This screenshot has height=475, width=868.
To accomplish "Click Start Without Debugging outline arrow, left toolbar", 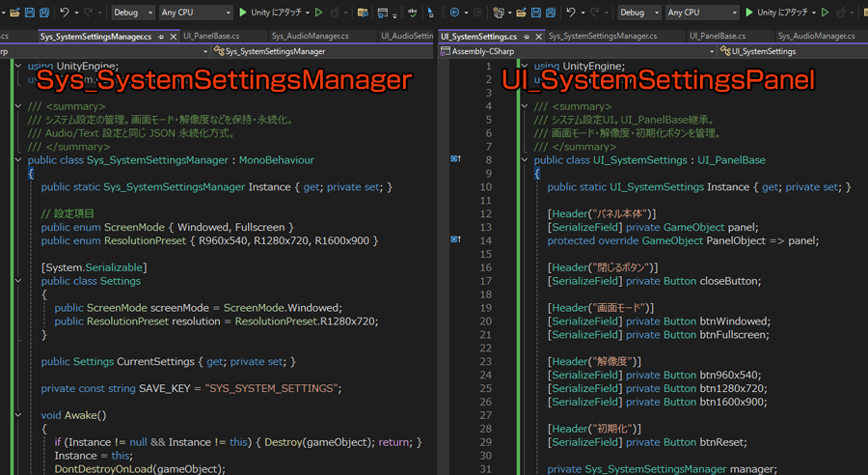I will pyautogui.click(x=319, y=13).
